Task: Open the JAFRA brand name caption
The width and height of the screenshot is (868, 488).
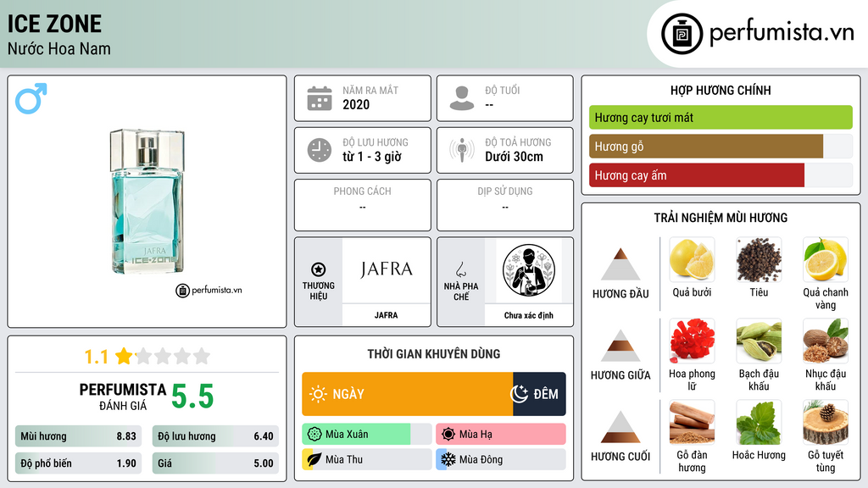Action: pos(386,315)
